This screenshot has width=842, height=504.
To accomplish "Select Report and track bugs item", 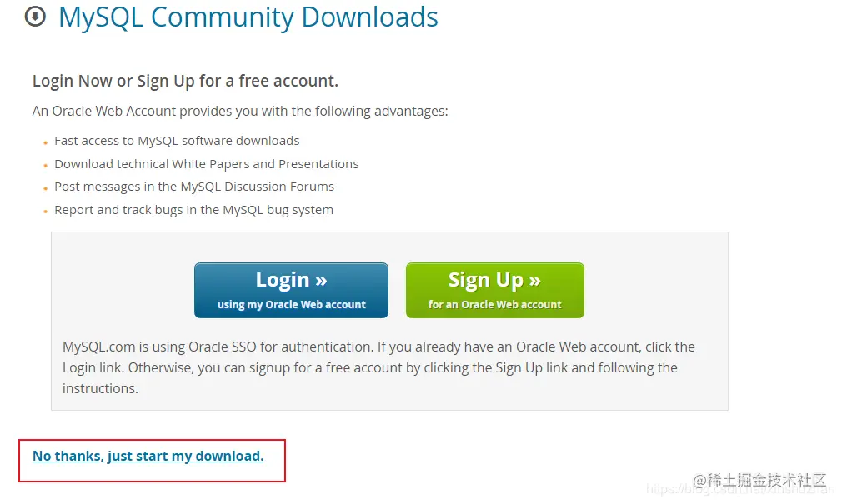I will click(193, 210).
